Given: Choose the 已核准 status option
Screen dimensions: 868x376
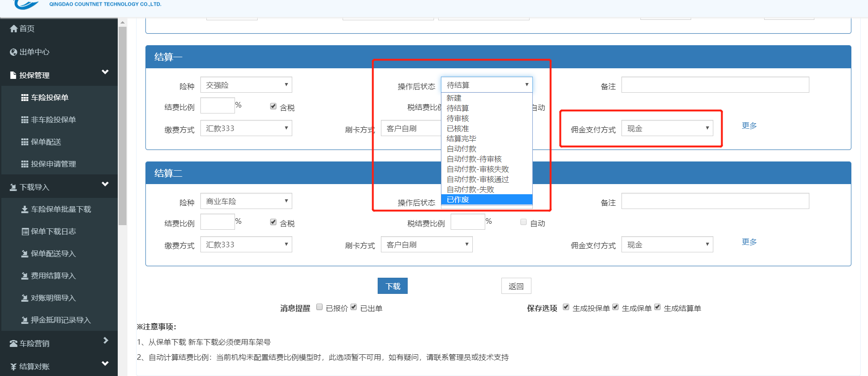Looking at the screenshot, I should pos(487,128).
